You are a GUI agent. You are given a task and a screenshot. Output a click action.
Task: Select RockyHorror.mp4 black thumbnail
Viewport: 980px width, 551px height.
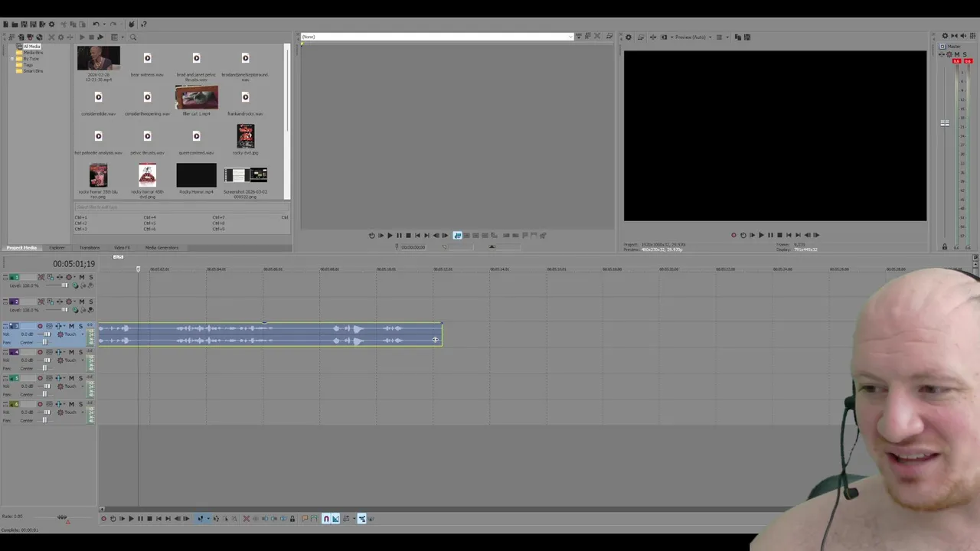pyautogui.click(x=196, y=175)
